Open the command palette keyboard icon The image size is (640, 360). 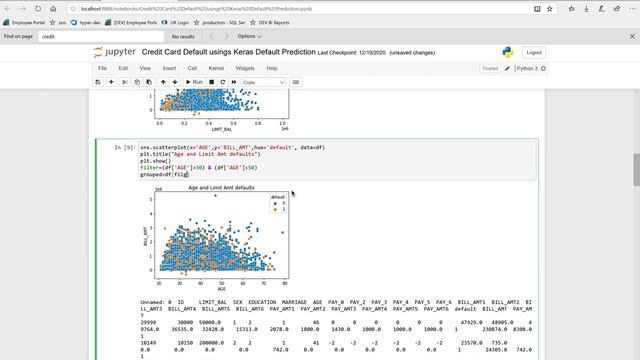tap(296, 82)
